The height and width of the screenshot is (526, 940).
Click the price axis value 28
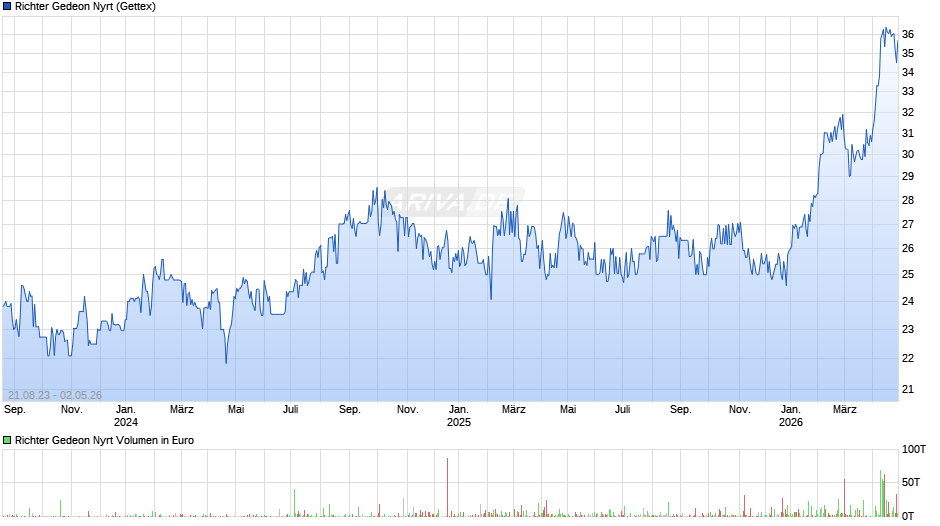[x=908, y=200]
